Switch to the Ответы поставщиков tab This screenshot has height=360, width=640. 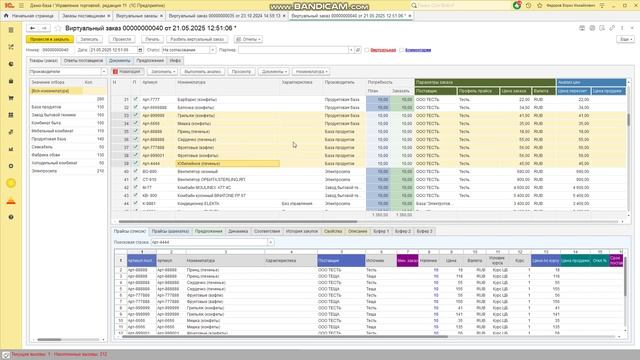tap(83, 60)
